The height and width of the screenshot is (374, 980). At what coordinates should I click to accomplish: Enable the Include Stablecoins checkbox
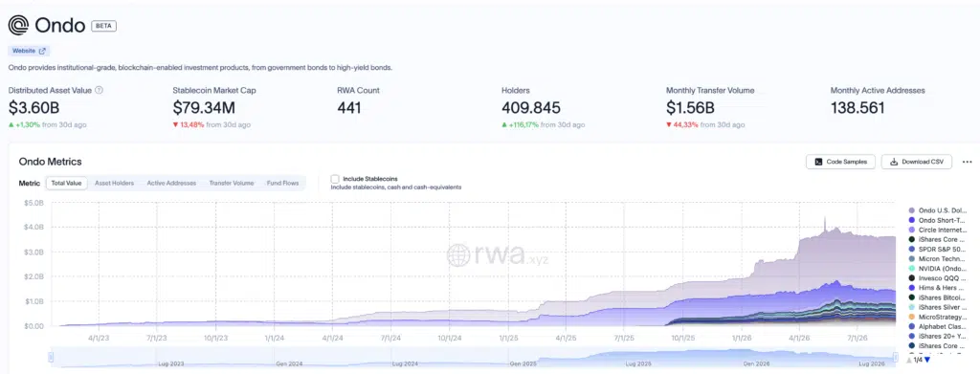click(335, 179)
